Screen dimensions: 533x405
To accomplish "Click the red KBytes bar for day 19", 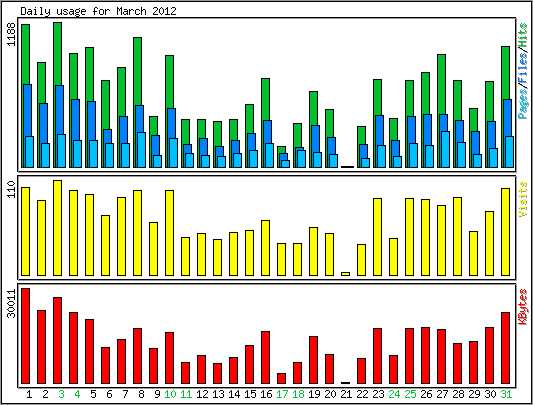I will (313, 360).
